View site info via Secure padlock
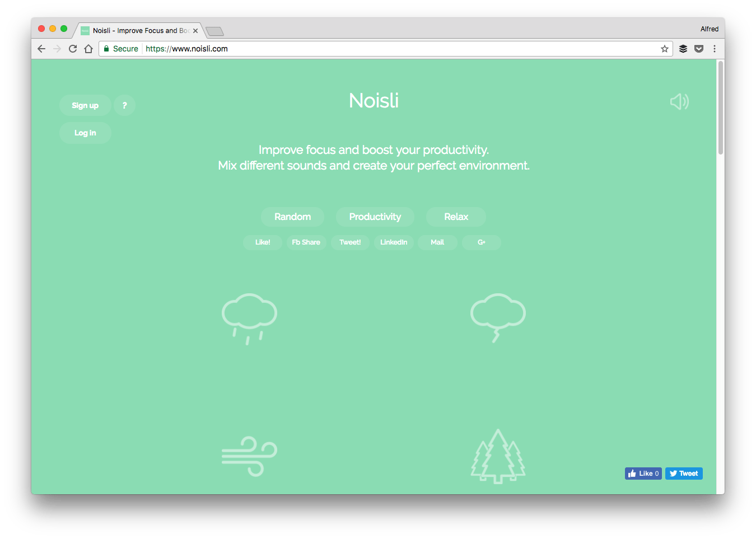The image size is (756, 539). pyautogui.click(x=121, y=49)
